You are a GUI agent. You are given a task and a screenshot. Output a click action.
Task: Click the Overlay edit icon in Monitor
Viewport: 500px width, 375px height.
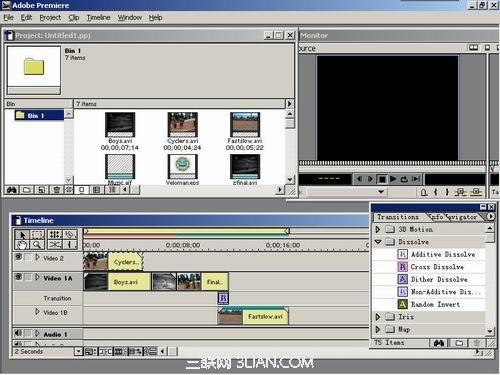coord(476,192)
